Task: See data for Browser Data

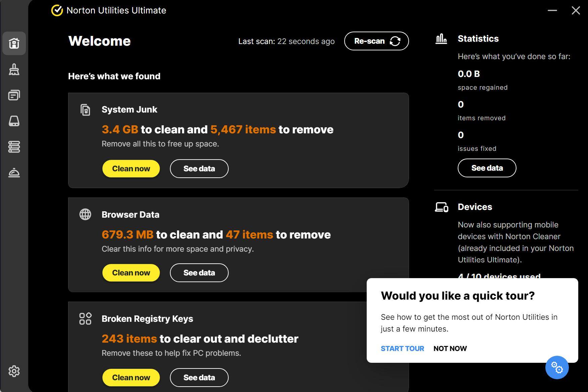Action: (x=199, y=273)
